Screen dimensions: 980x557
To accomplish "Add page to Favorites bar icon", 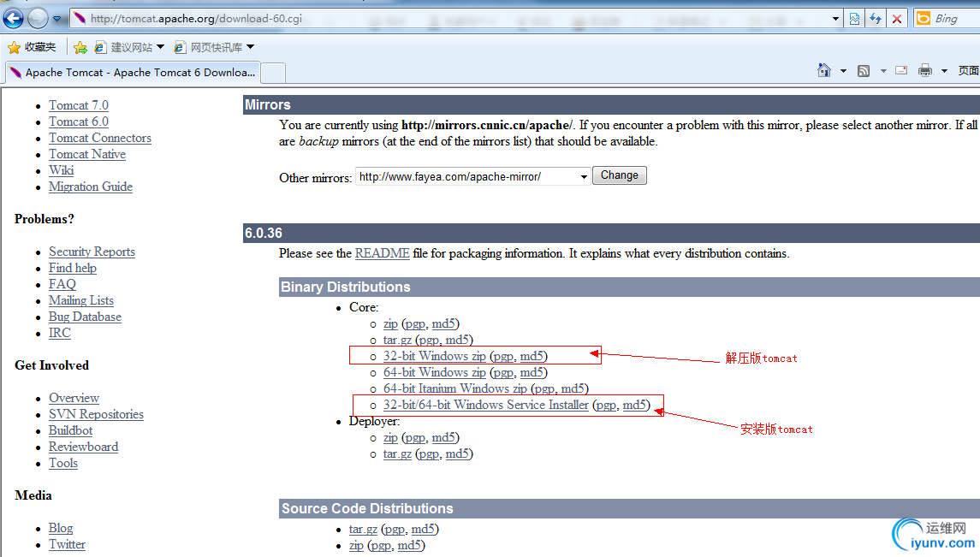I will pos(80,47).
